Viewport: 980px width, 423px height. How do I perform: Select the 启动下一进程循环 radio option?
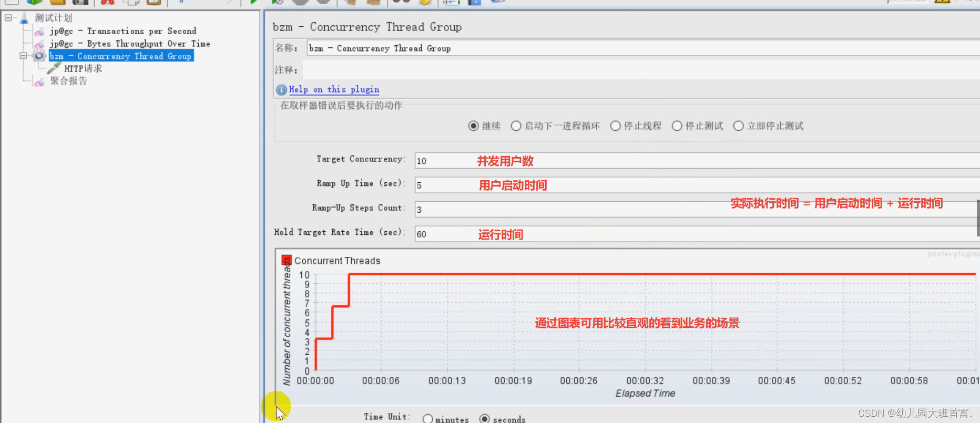(516, 126)
